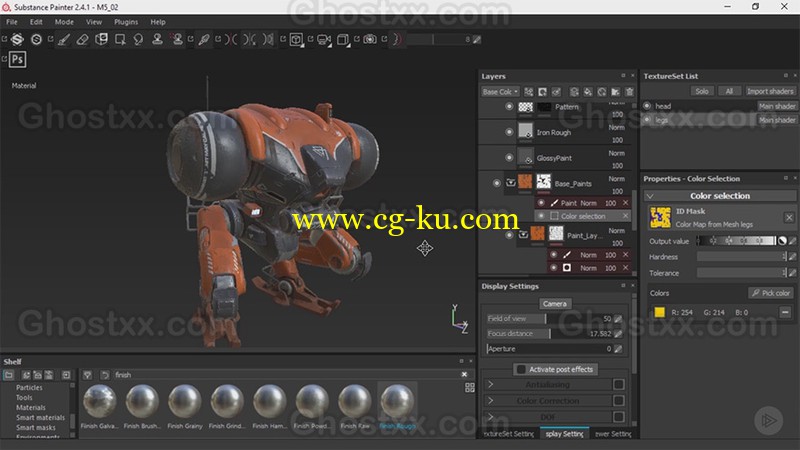Open the Mode menu
The width and height of the screenshot is (800, 450).
click(64, 22)
